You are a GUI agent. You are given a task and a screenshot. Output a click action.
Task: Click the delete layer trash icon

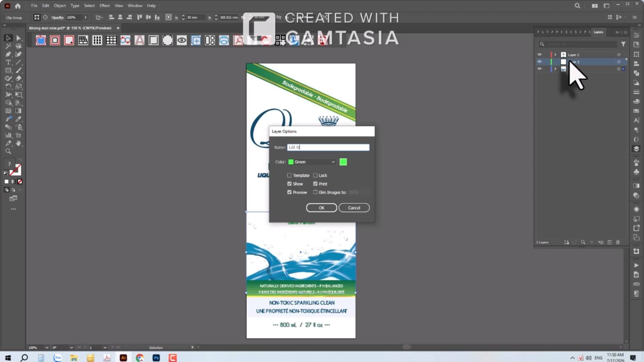pyautogui.click(x=618, y=242)
